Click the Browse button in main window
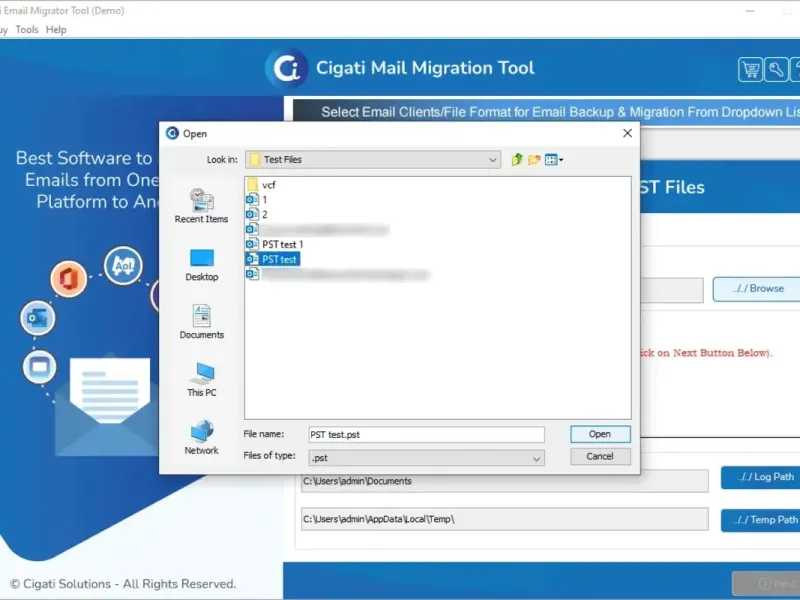 [757, 289]
